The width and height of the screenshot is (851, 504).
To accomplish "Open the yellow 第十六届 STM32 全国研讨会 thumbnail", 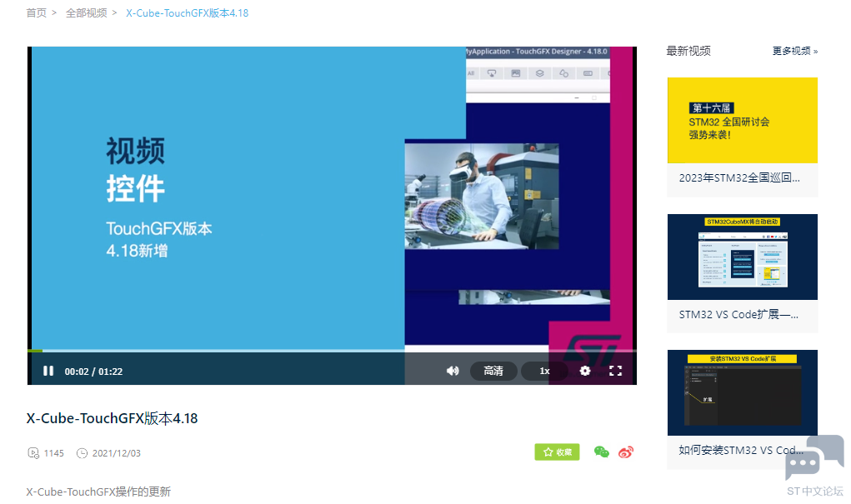I will (743, 120).
